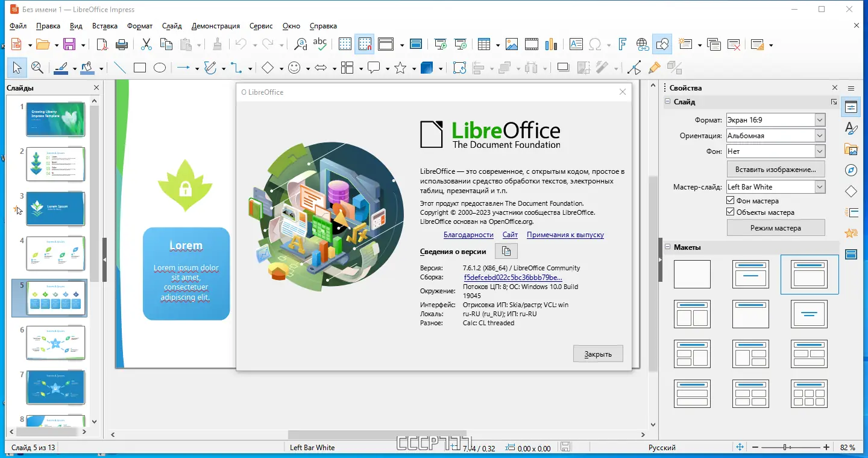Toggle the Edit Points tool
The height and width of the screenshot is (458, 868).
pyautogui.click(x=634, y=68)
